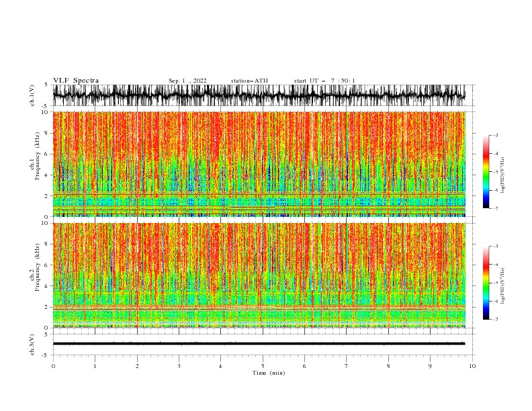Click time axis tick label "0"
Viewport: 532px width, 411px height.
point(53,366)
